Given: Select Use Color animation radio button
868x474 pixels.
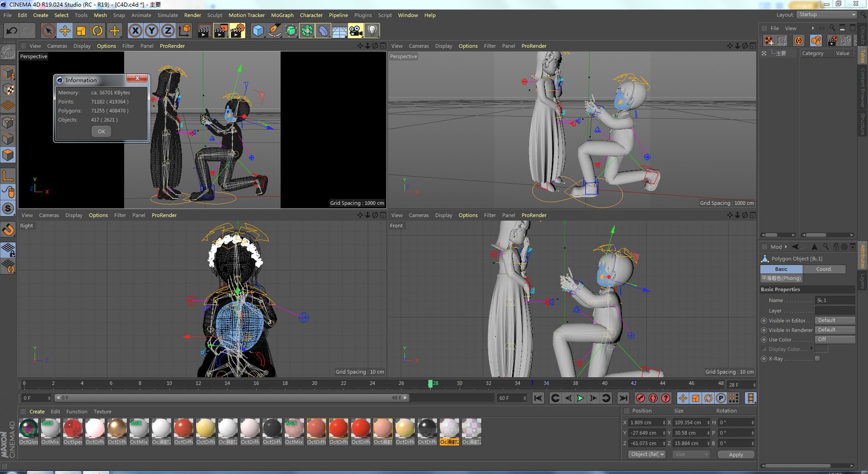Looking at the screenshot, I should point(764,340).
